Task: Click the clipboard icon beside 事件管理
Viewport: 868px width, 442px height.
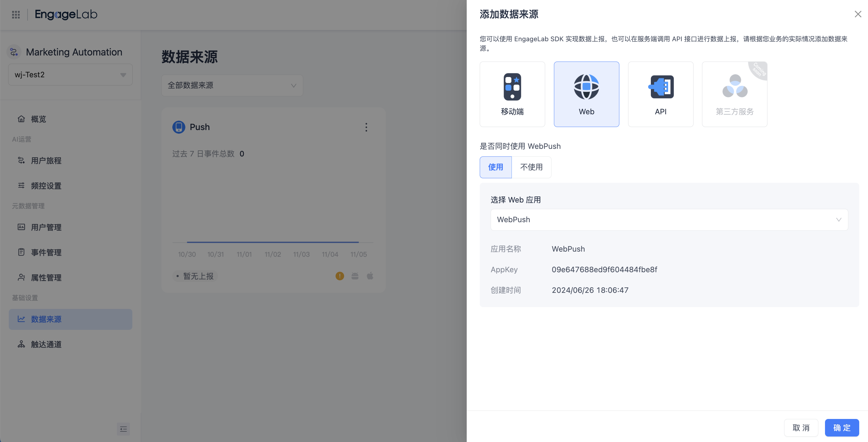Action: (x=21, y=252)
